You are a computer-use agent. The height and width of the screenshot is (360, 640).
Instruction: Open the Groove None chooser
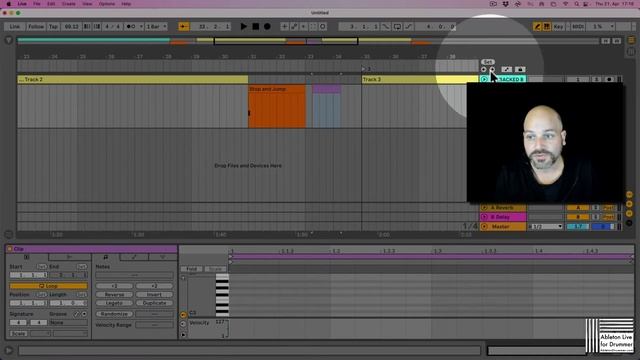[x=68, y=322]
